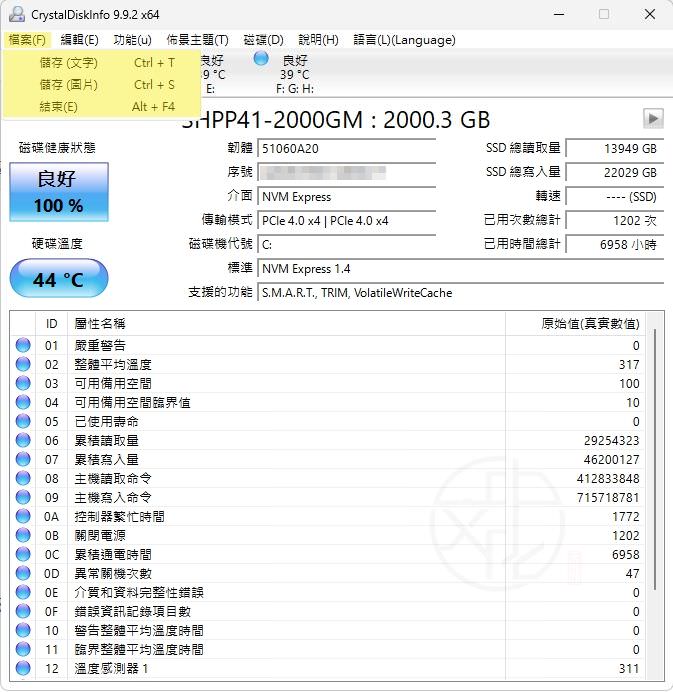
Task: Select the 主機讀取命令 raw value 412833848
Action: click(608, 478)
